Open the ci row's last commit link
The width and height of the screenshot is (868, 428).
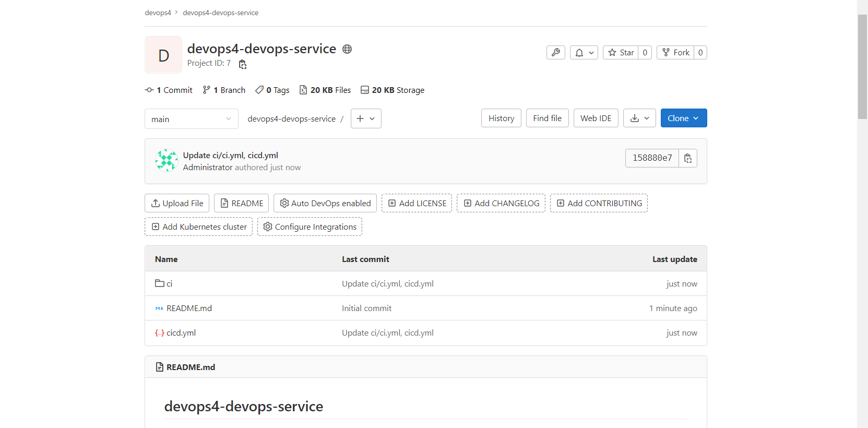(388, 284)
